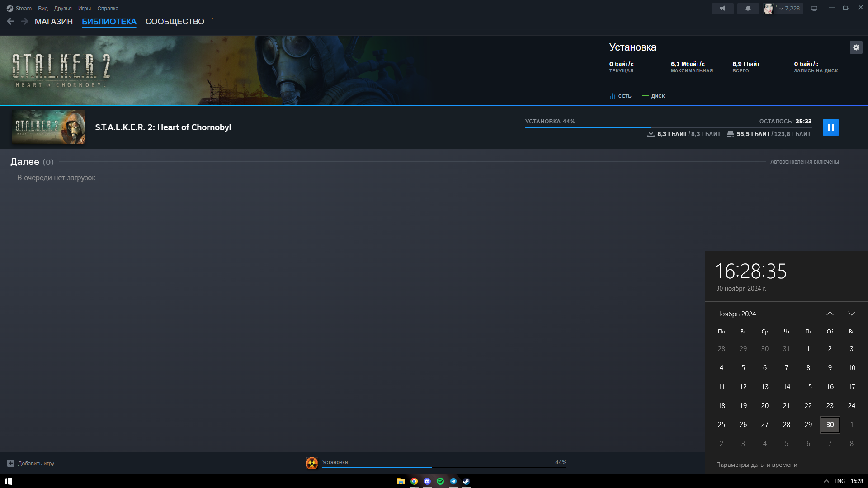Switch to Big Picture mode icon
The height and width of the screenshot is (488, 868).
pos(814,9)
